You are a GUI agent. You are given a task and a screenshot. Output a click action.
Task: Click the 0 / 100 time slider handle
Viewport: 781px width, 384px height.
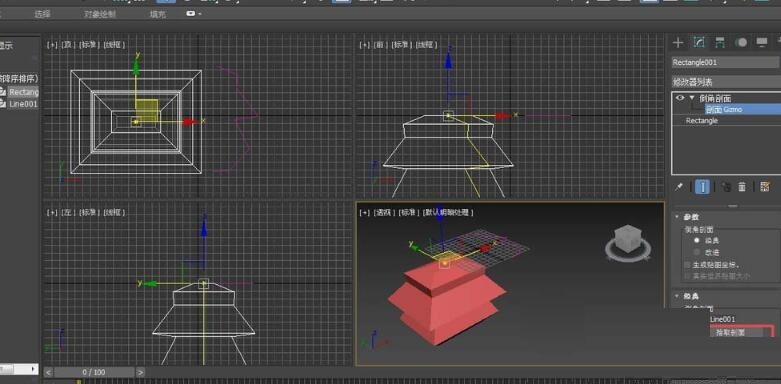point(94,372)
